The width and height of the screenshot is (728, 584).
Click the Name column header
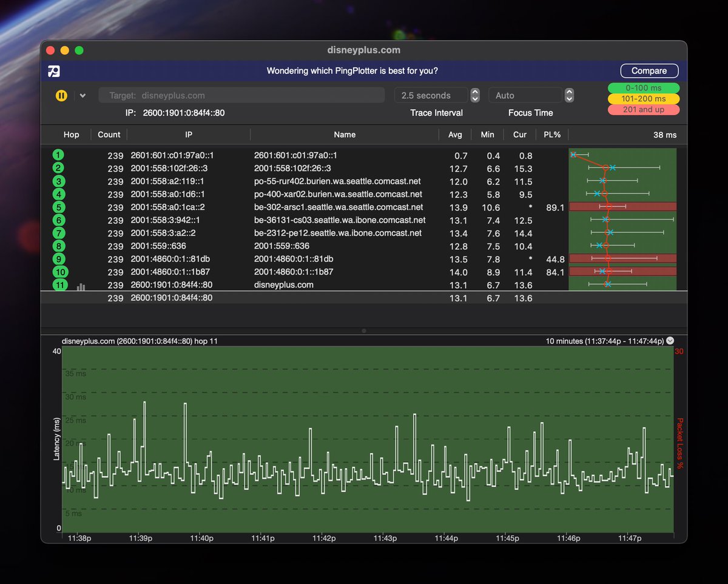point(345,135)
